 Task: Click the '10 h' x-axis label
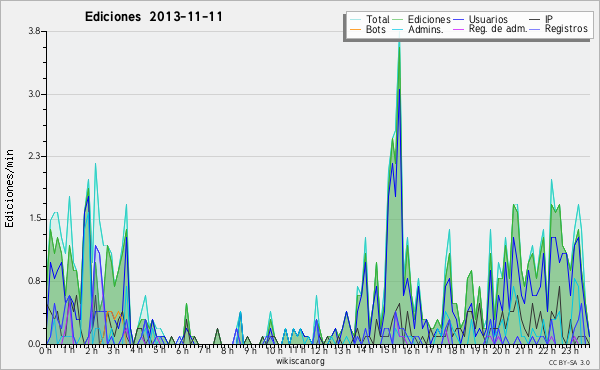[274, 351]
